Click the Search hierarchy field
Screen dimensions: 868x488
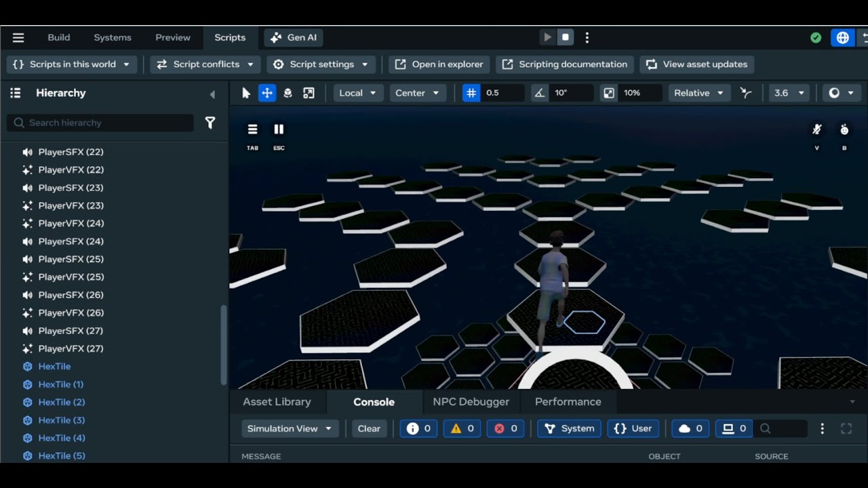[x=100, y=123]
